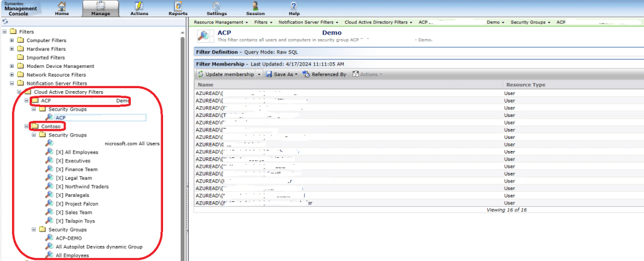
Task: Expand the Computer Filters folder
Action: coord(12,40)
